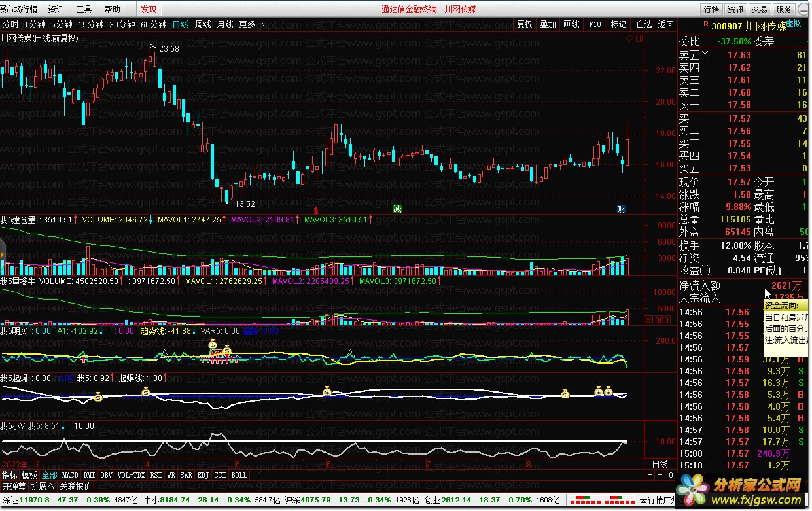Click the 资讯 button at the top right
The image size is (812, 511).
[x=736, y=9]
